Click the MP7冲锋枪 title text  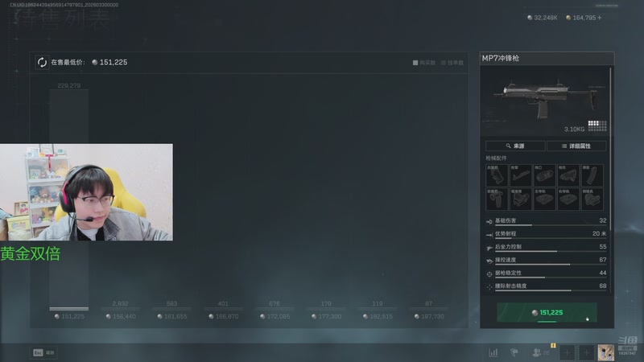pyautogui.click(x=500, y=58)
